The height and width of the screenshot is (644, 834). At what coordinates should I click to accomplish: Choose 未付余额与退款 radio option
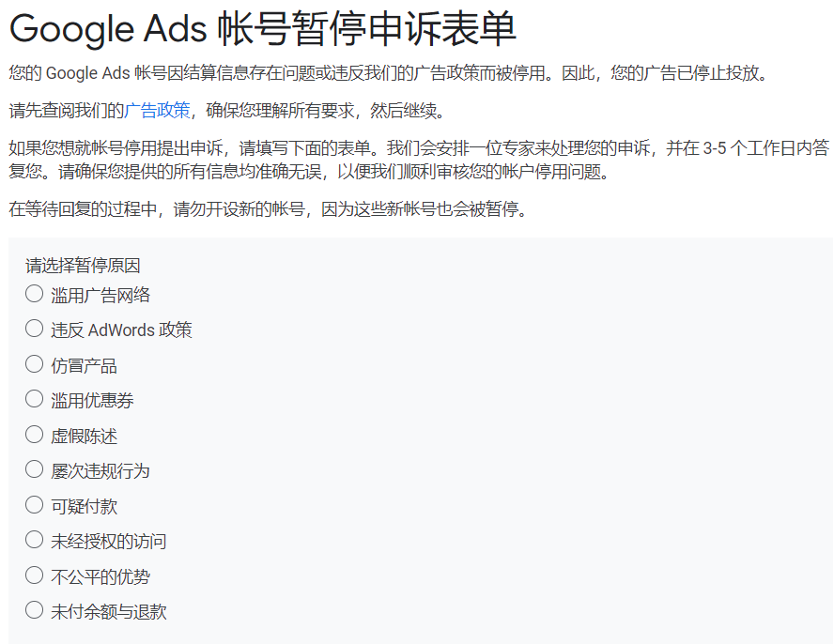(35, 610)
